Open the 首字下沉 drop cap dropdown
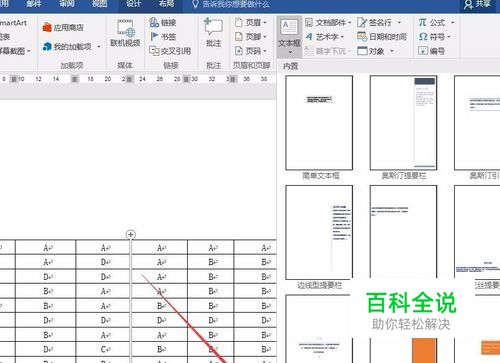The width and height of the screenshot is (500, 363). (349, 51)
